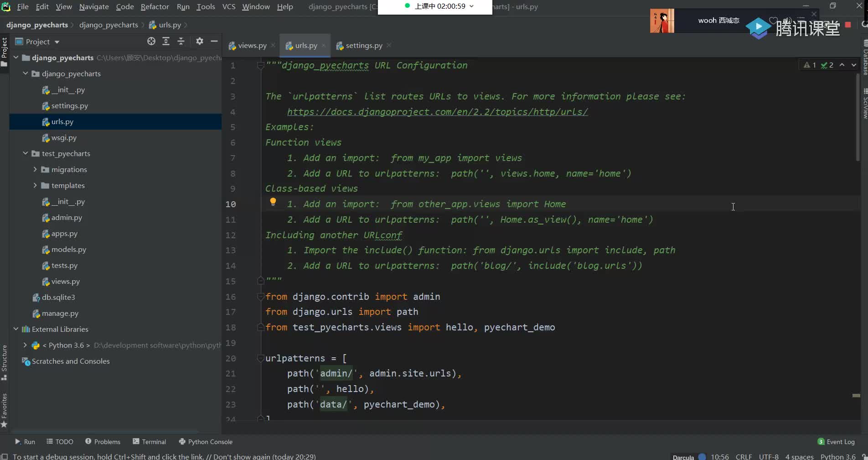Collapse the test_pyecharts folder
The image size is (868, 460).
coord(26,153)
